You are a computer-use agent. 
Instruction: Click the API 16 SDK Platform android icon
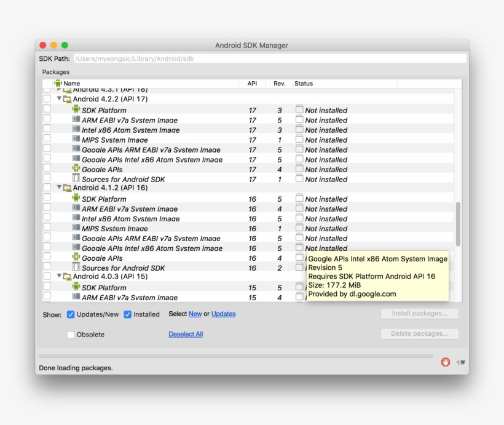(76, 198)
